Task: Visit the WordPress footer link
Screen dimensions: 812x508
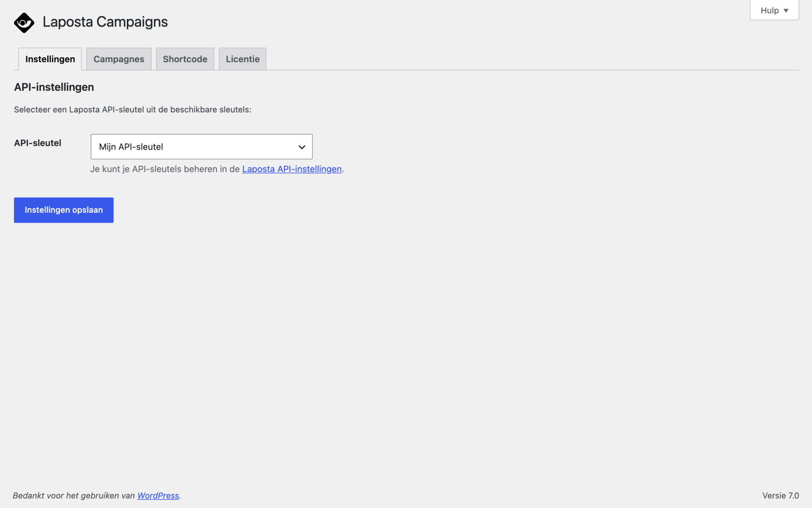Action: tap(158, 496)
